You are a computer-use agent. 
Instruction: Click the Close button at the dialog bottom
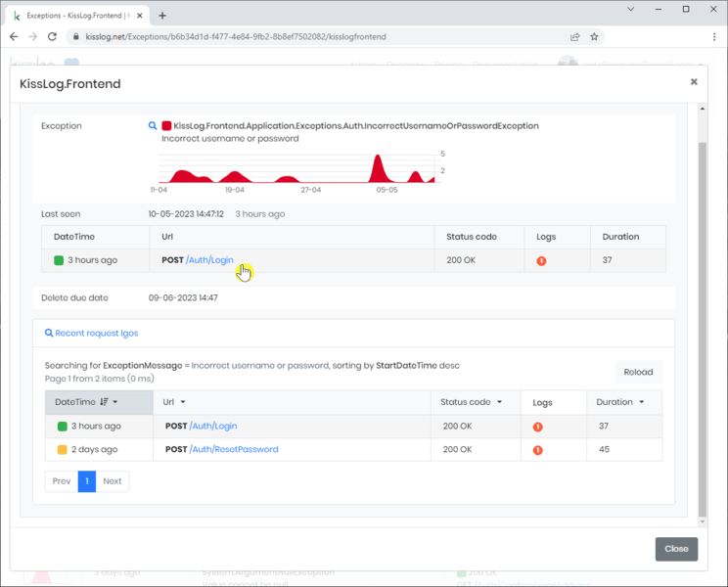(676, 549)
